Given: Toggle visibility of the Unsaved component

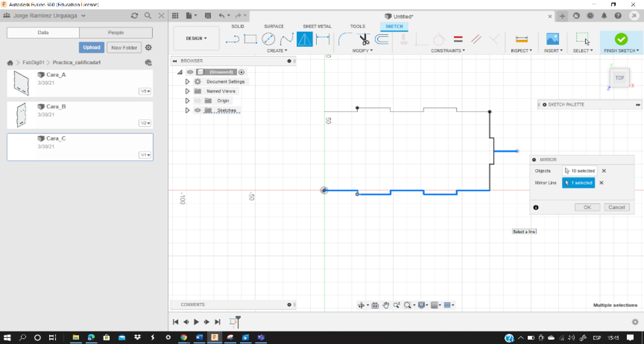Looking at the screenshot, I should coord(190,72).
